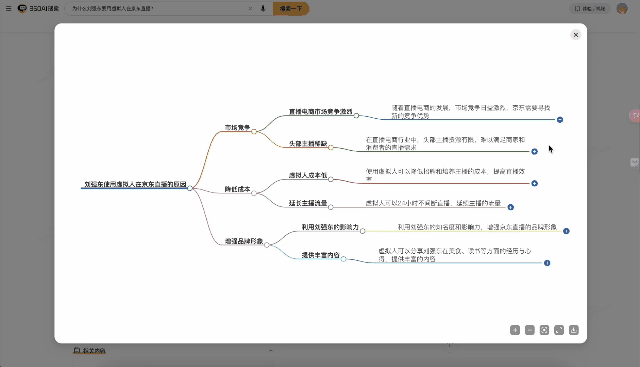The image size is (640, 367).
Task: Select the root node about 刘强东 虚拟人 京东直播
Action: (x=135, y=184)
